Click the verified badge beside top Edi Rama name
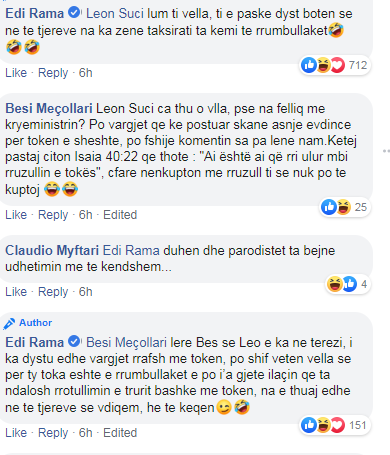Image resolution: width=390 pixels, height=455 pixels. (74, 13)
